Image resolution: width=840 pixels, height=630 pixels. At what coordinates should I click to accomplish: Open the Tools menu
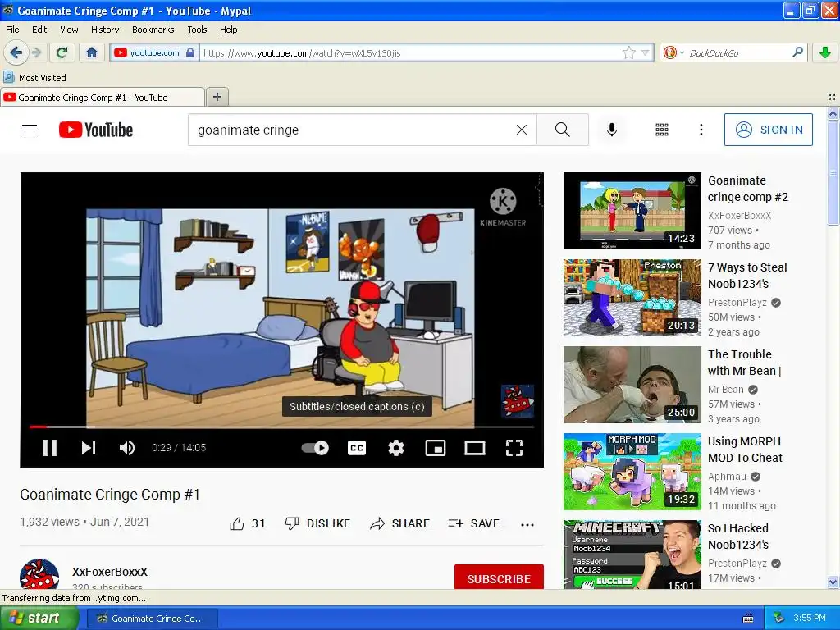coord(197,30)
